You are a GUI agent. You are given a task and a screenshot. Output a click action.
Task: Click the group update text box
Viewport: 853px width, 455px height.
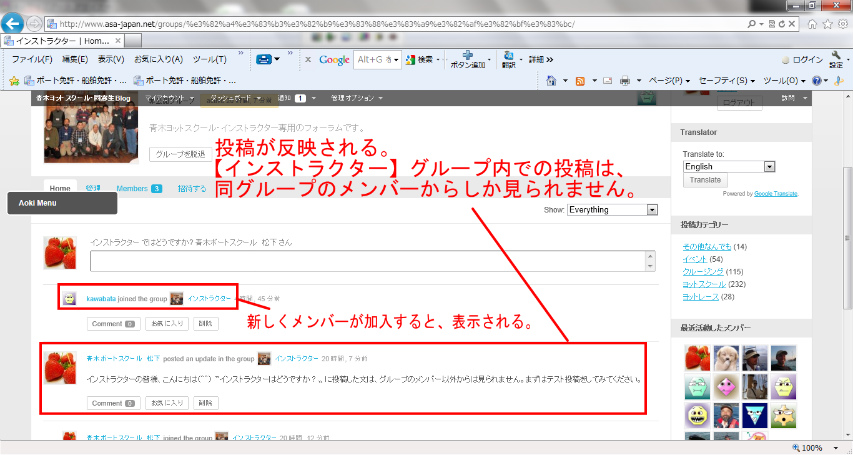coord(373,261)
